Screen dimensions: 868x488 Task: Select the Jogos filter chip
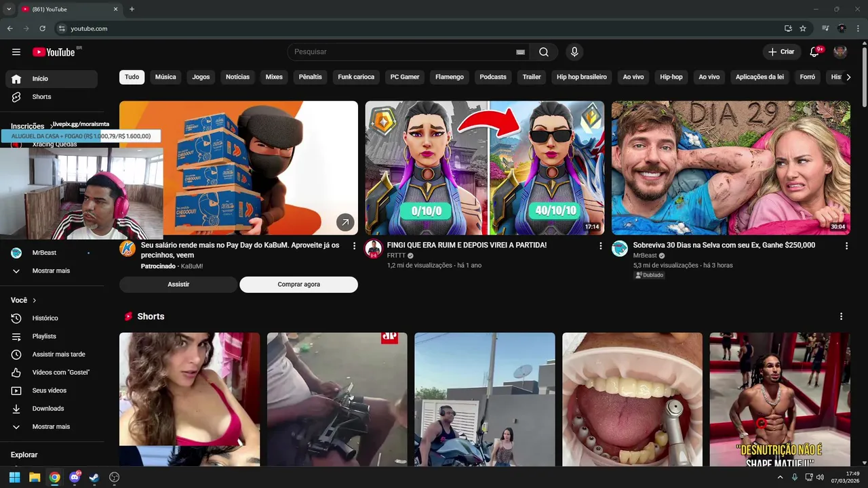tap(201, 77)
